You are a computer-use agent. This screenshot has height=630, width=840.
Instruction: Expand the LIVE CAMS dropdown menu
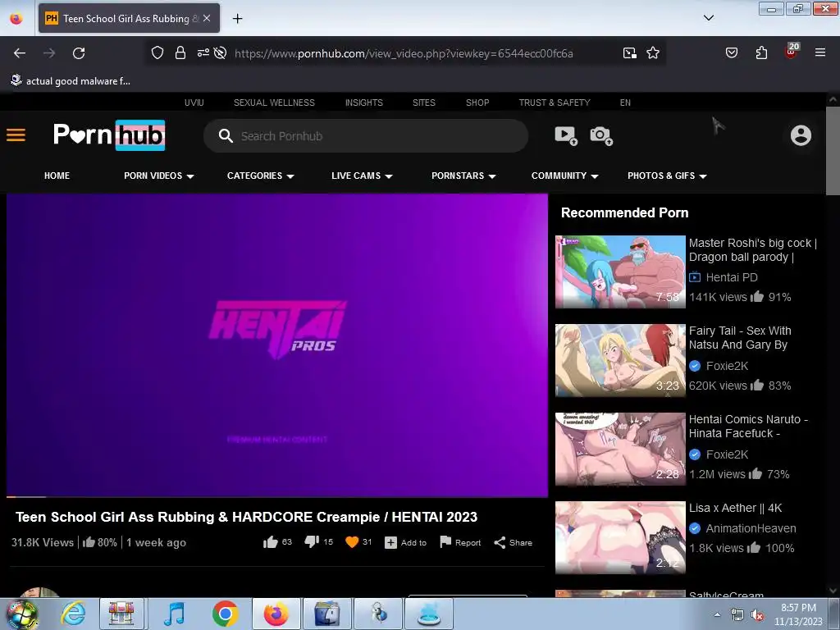[362, 176]
